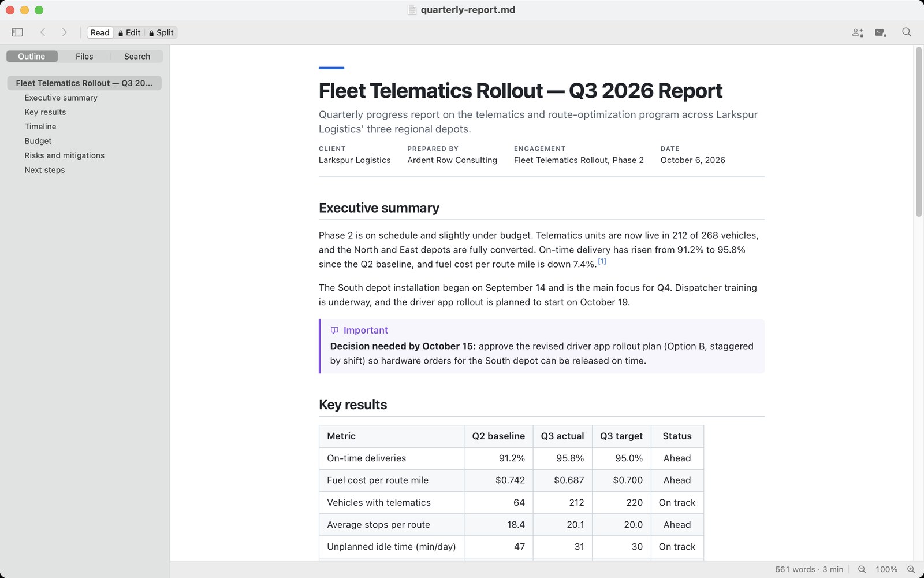924x578 pixels.
Task: Zoom out using status bar magnifier
Action: click(862, 569)
